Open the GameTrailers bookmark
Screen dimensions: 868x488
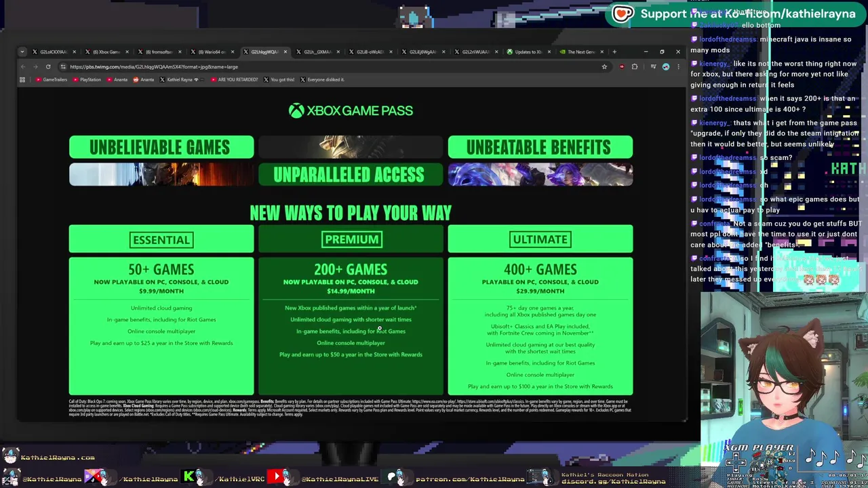(52, 79)
